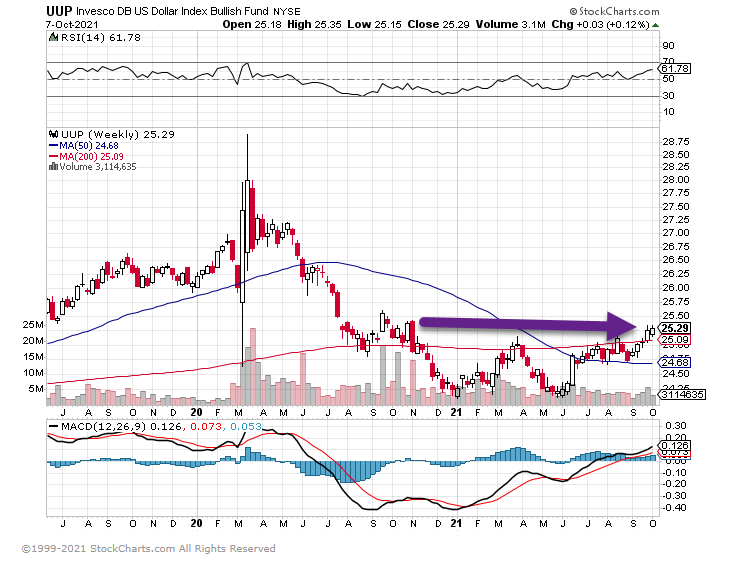Click the red MA(200) legend line marker
The width and height of the screenshot is (742, 563).
pos(52,156)
